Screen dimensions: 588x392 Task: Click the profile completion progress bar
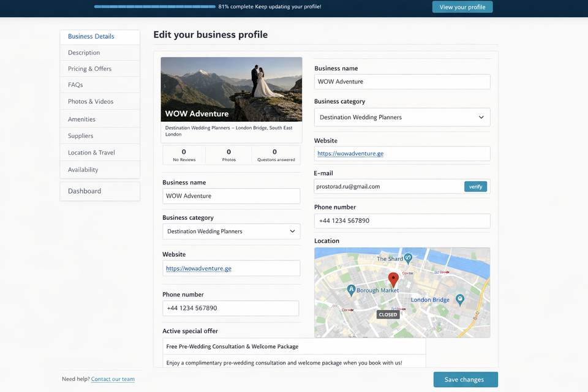click(x=154, y=7)
